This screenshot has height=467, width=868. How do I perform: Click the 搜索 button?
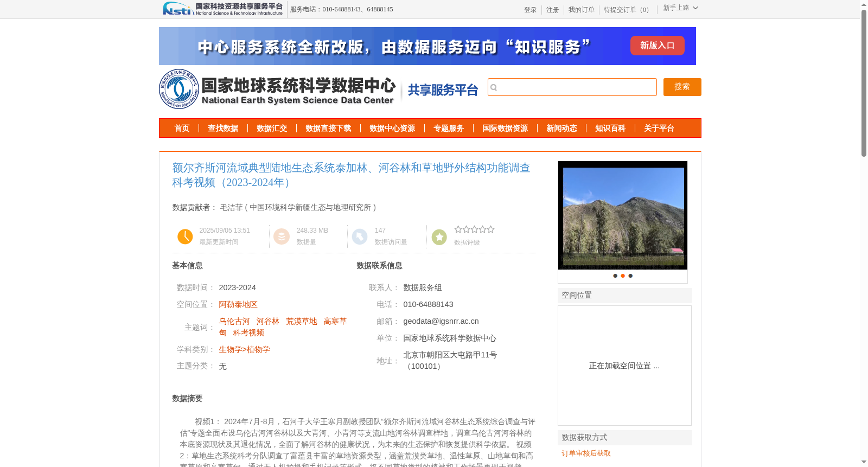(682, 87)
